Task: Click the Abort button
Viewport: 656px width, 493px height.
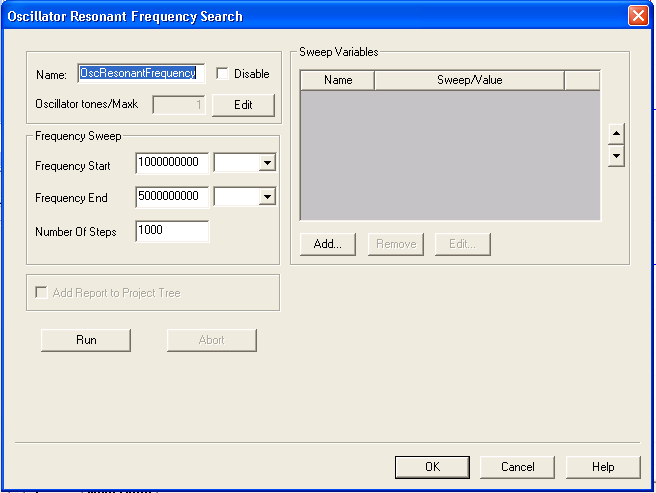Action: [x=212, y=340]
